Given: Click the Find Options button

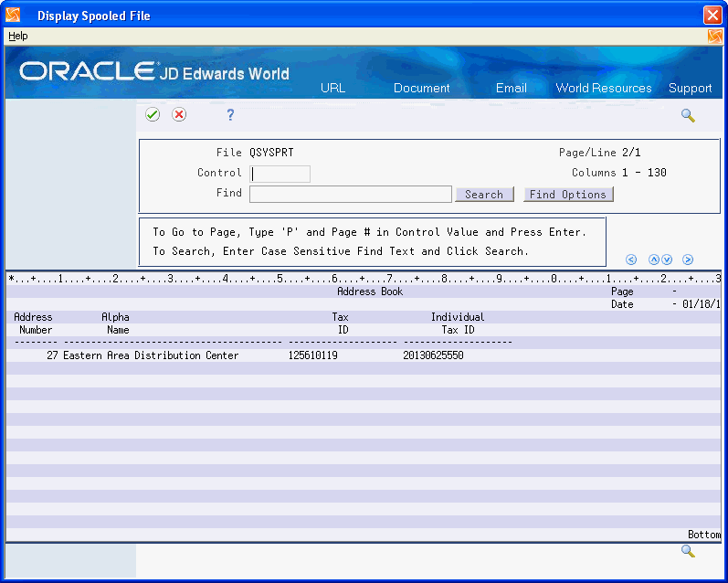Looking at the screenshot, I should point(568,194).
